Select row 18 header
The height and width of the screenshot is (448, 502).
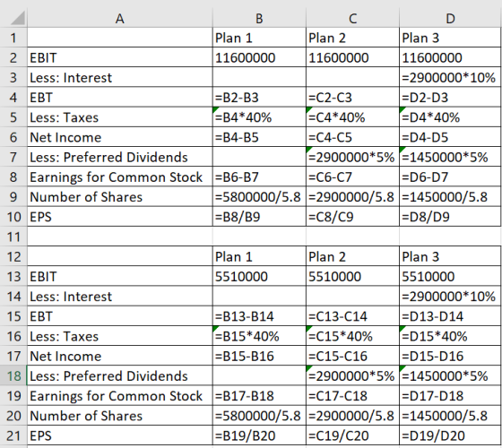13,375
